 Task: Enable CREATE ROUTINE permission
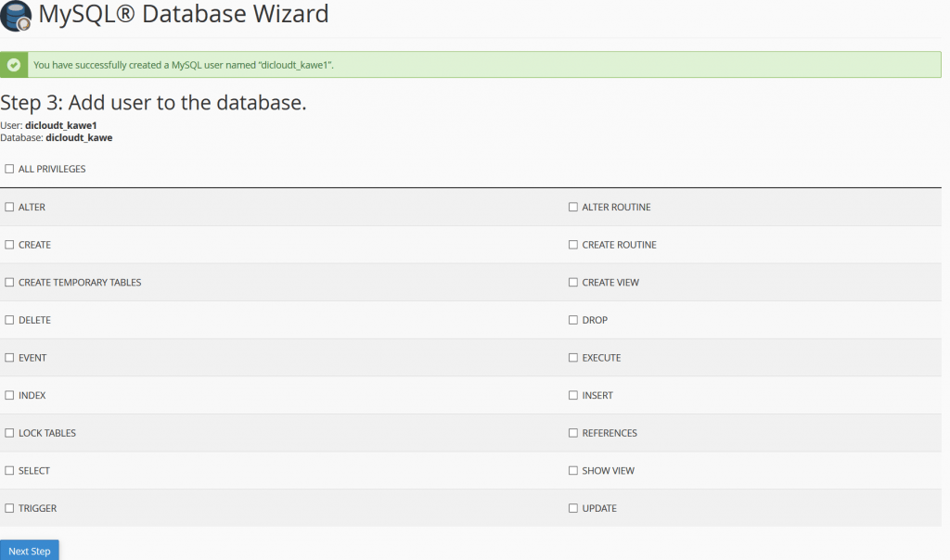click(x=572, y=244)
